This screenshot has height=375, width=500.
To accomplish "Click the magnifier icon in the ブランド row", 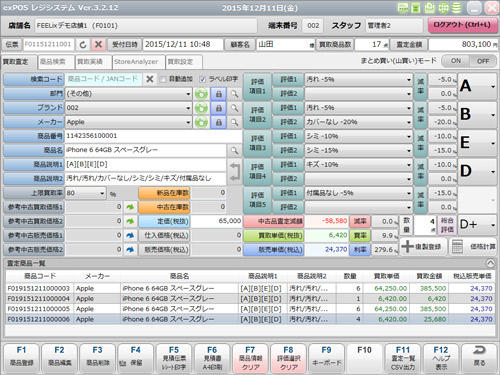I will click(x=235, y=108).
